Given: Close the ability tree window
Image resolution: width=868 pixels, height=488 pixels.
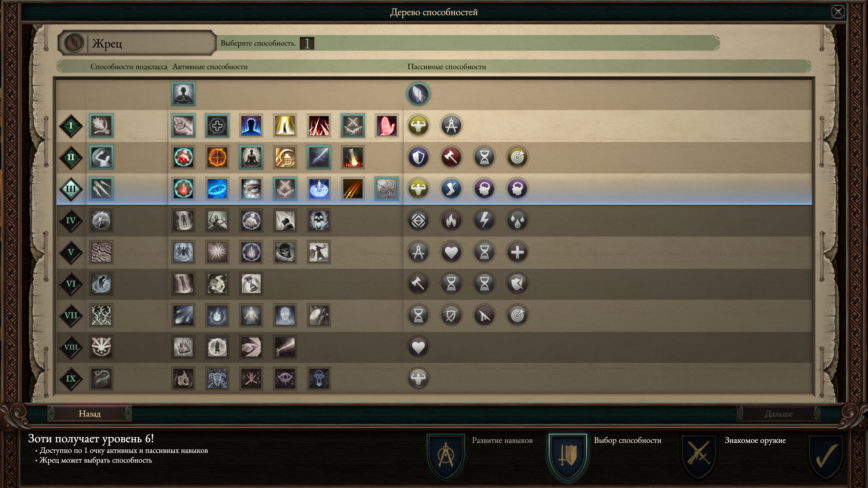Looking at the screenshot, I should (x=838, y=12).
